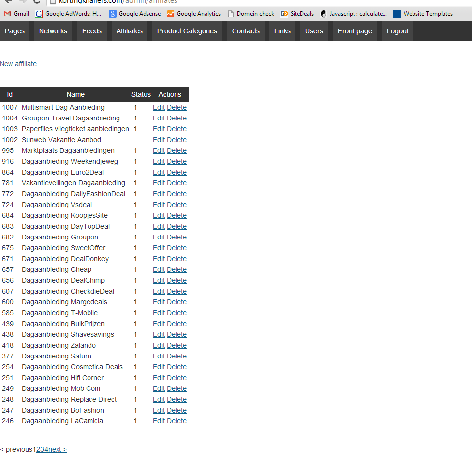The image size is (472, 476).
Task: Delete Dagaanbieding Cosmetica Deals
Action: (177, 367)
